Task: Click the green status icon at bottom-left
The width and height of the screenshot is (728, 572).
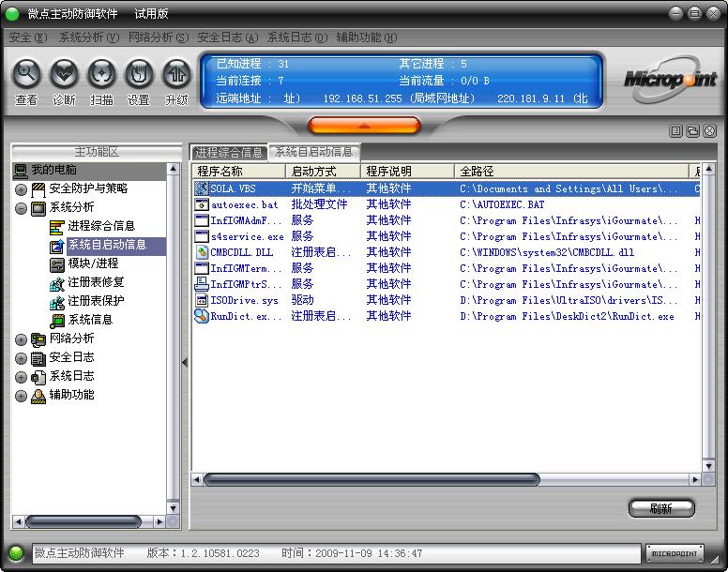Action: (x=16, y=553)
